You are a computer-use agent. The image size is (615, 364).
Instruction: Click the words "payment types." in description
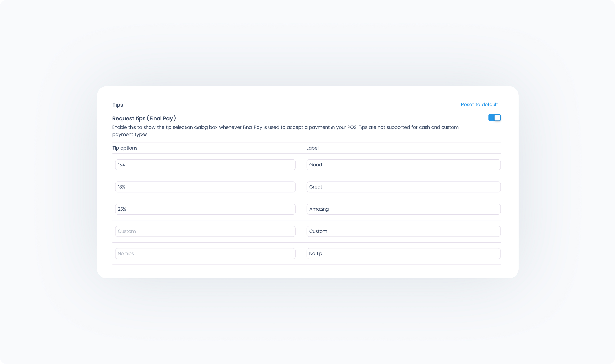tap(130, 134)
